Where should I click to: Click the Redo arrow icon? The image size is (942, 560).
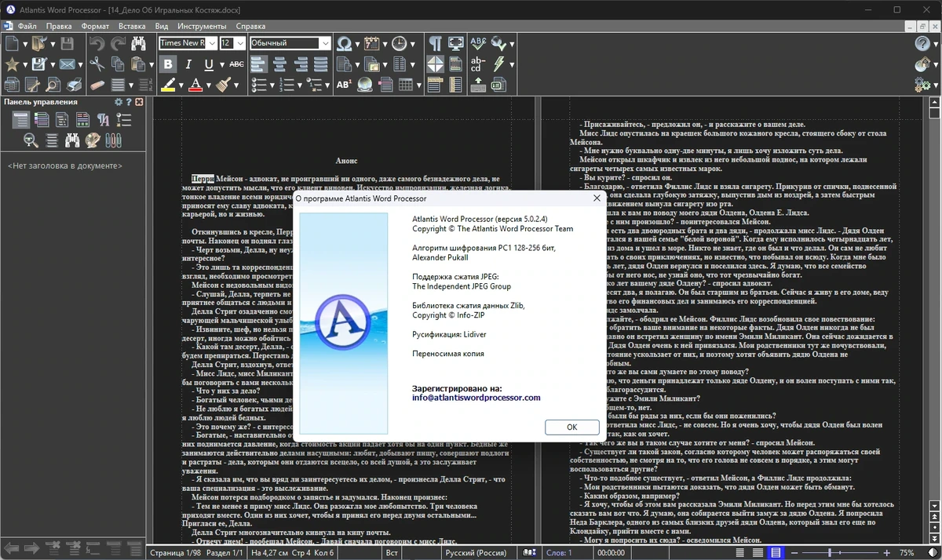coord(119,44)
